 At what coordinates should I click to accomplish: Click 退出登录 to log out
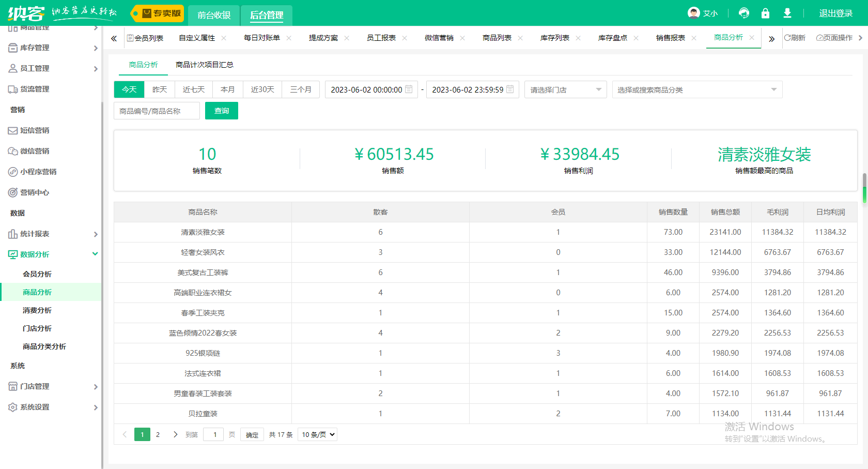835,13
